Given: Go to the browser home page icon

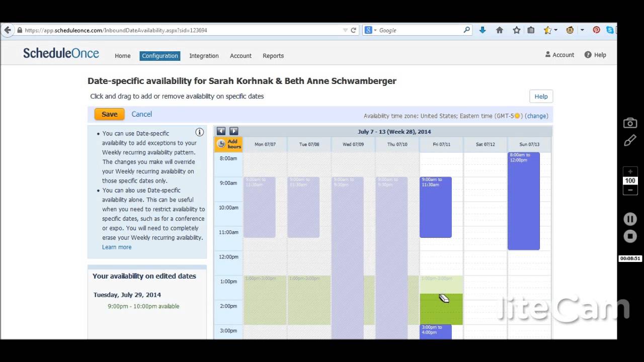Looking at the screenshot, I should click(x=500, y=30).
